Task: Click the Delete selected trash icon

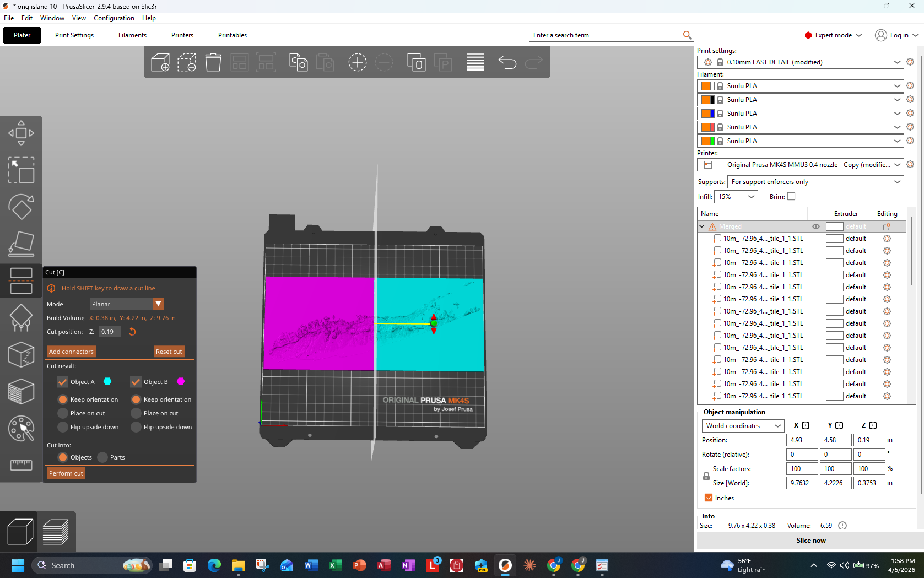Action: pos(213,62)
